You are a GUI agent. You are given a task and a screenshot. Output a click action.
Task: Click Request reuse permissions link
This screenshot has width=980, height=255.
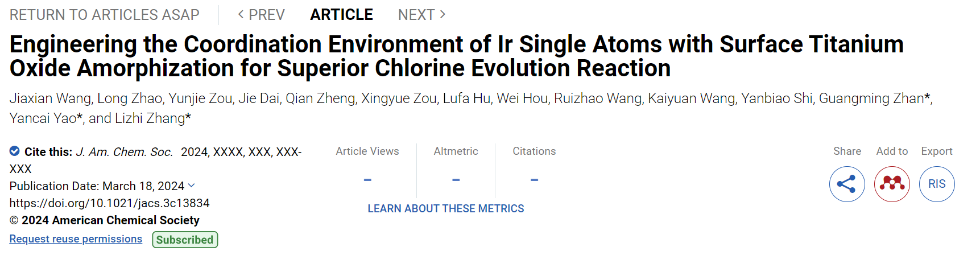(76, 239)
